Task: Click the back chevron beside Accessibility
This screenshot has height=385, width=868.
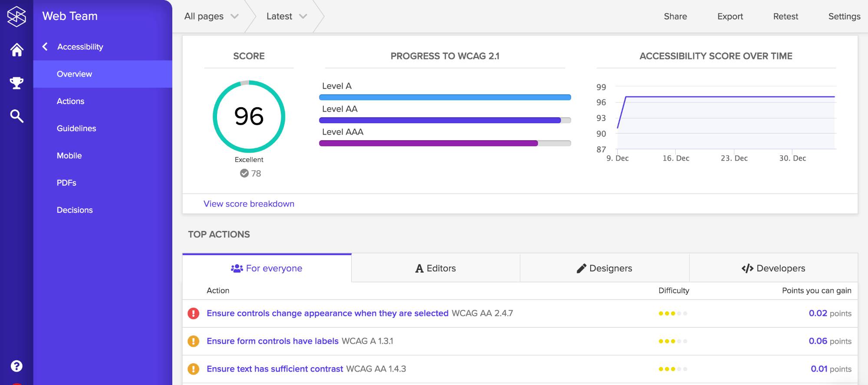Action: pyautogui.click(x=45, y=46)
